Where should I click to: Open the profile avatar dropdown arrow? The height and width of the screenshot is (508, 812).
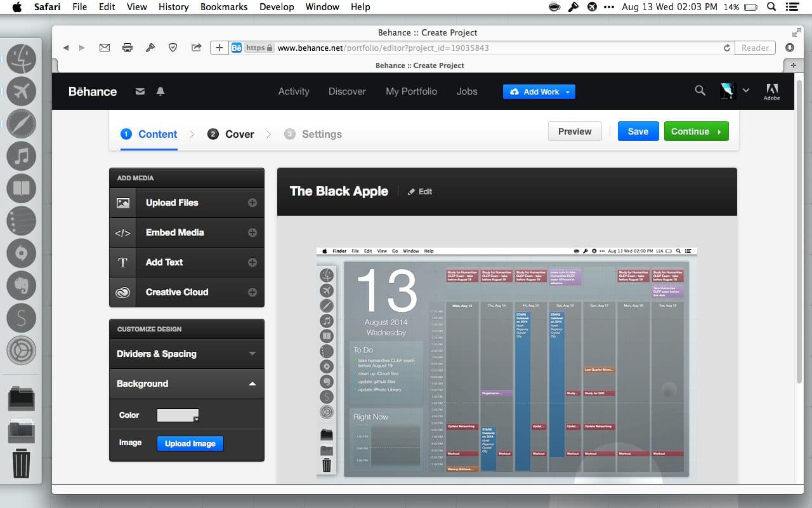pos(746,91)
